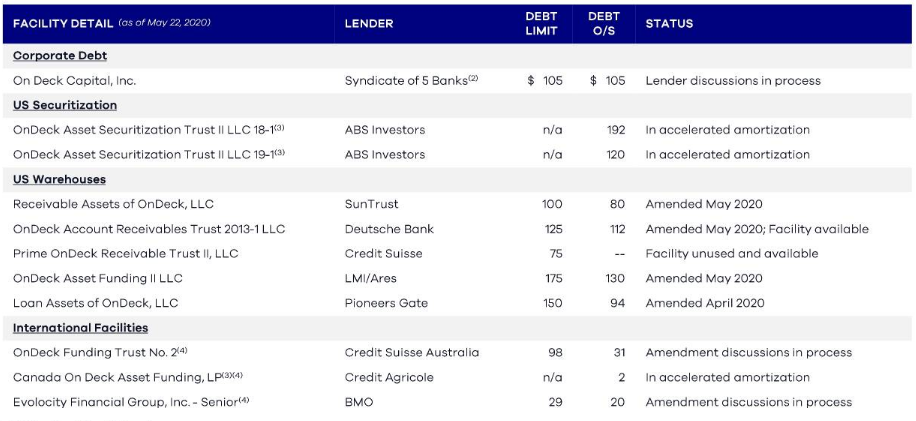
Task: Click the LENDER column header
Action: (x=369, y=23)
